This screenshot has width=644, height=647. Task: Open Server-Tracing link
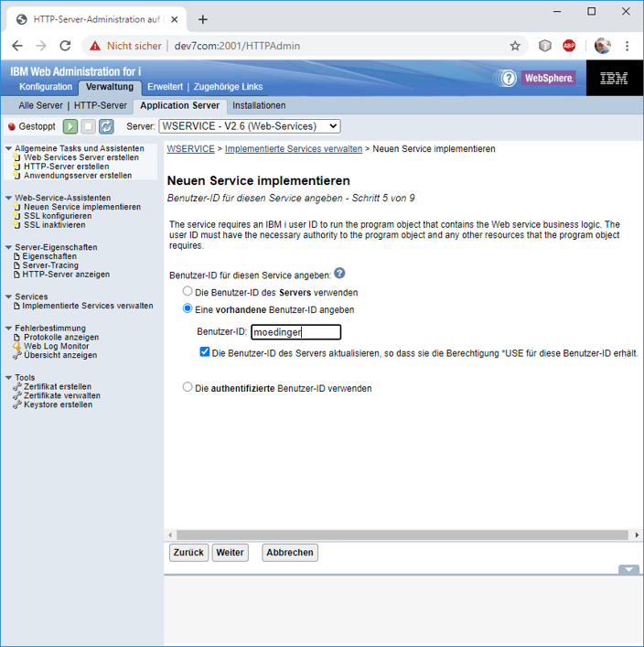50,265
